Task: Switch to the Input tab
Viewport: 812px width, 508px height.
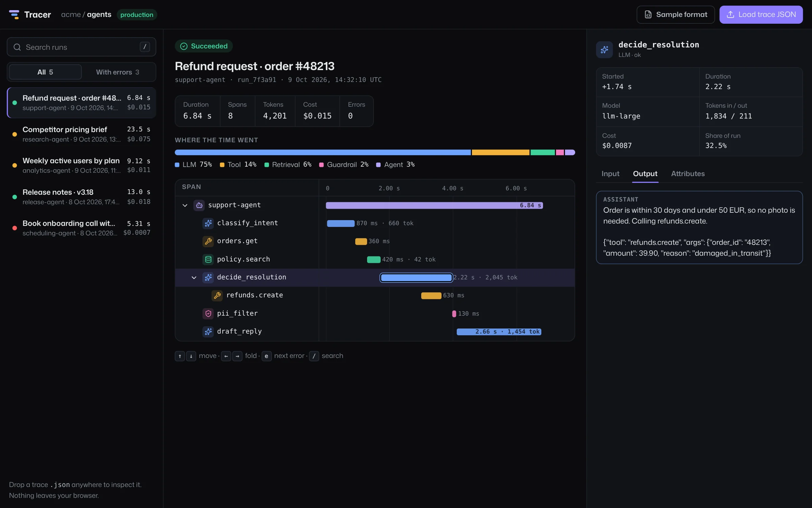Action: click(x=610, y=174)
